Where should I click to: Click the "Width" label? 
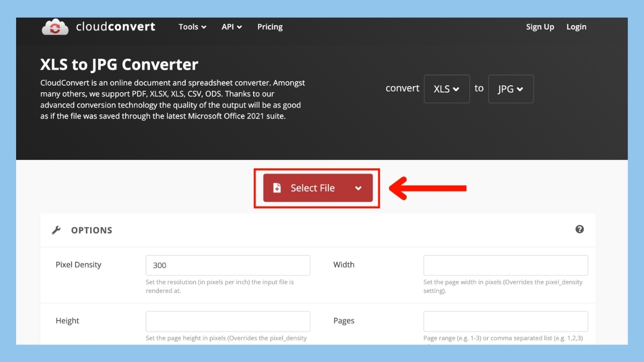(343, 264)
